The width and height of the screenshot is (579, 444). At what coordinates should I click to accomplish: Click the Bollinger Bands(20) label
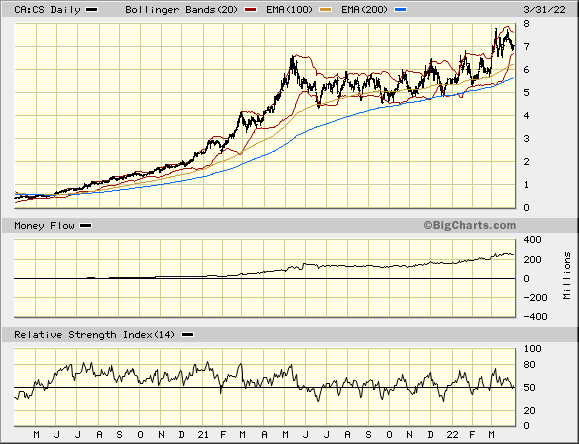tap(181, 10)
